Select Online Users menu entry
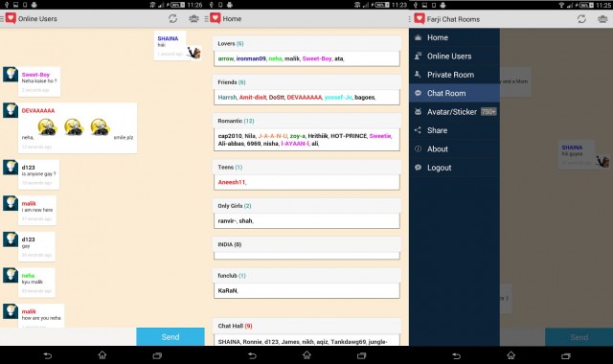This screenshot has width=613, height=364. (454, 57)
